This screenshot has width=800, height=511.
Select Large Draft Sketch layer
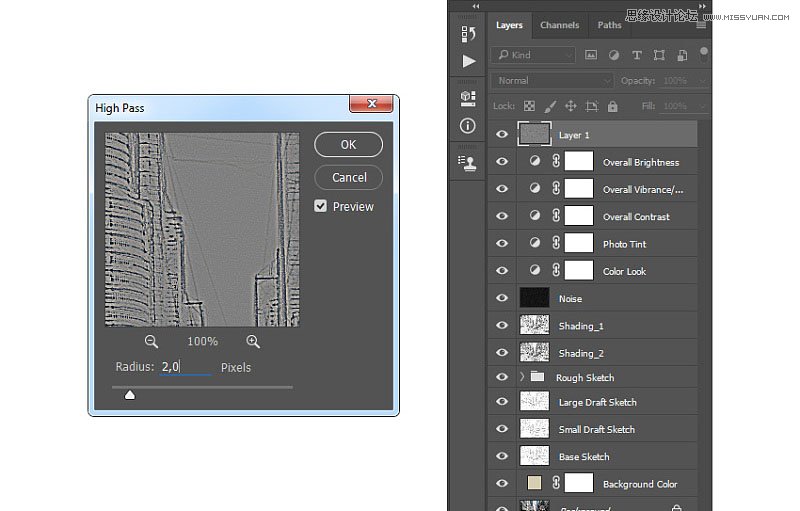click(593, 402)
